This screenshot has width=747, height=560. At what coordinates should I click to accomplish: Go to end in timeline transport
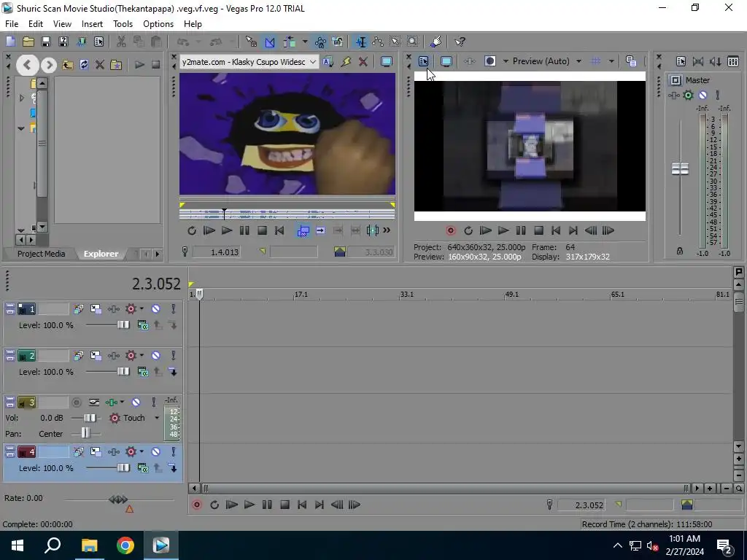[320, 505]
